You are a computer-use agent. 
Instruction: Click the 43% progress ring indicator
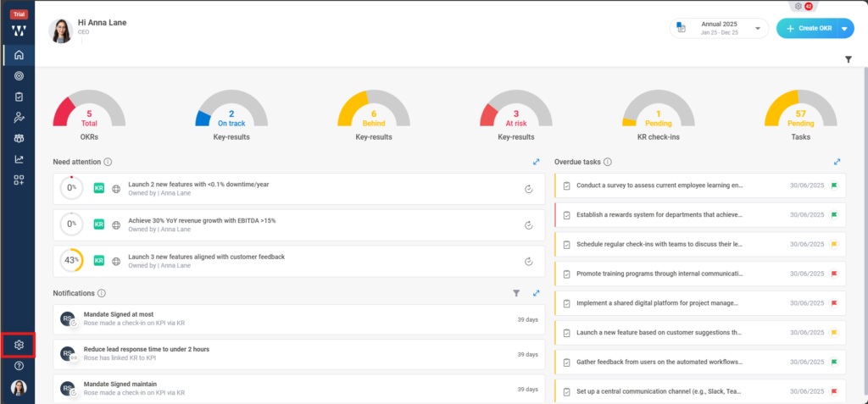[x=71, y=261]
